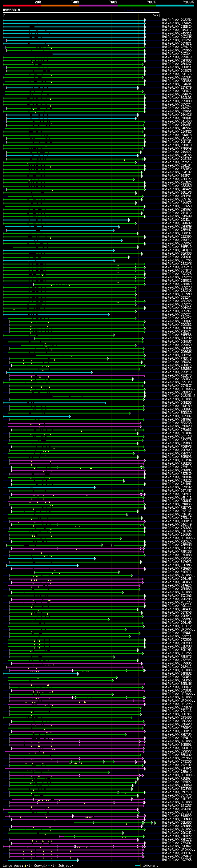Click the cyan alignment bar for UniRef100_Q40426
Image resolution: width=197 pixels, height=868 pixels.
pyautogui.click(x=72, y=115)
